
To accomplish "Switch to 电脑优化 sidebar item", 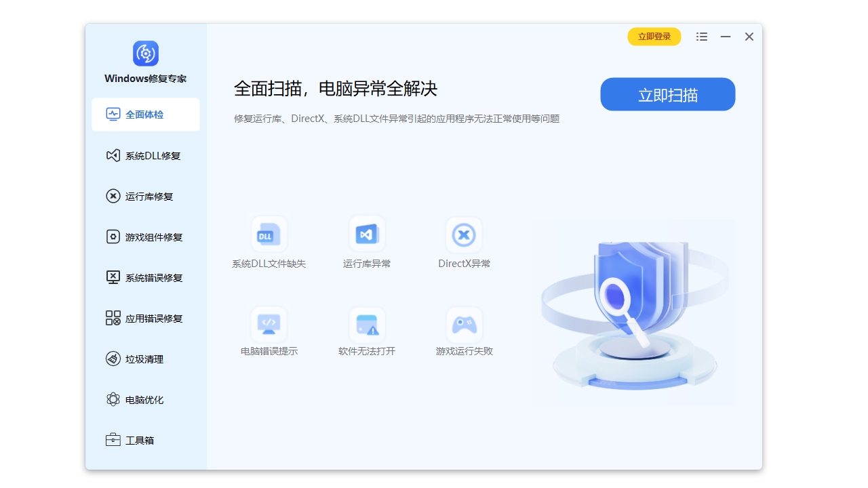I will (146, 400).
